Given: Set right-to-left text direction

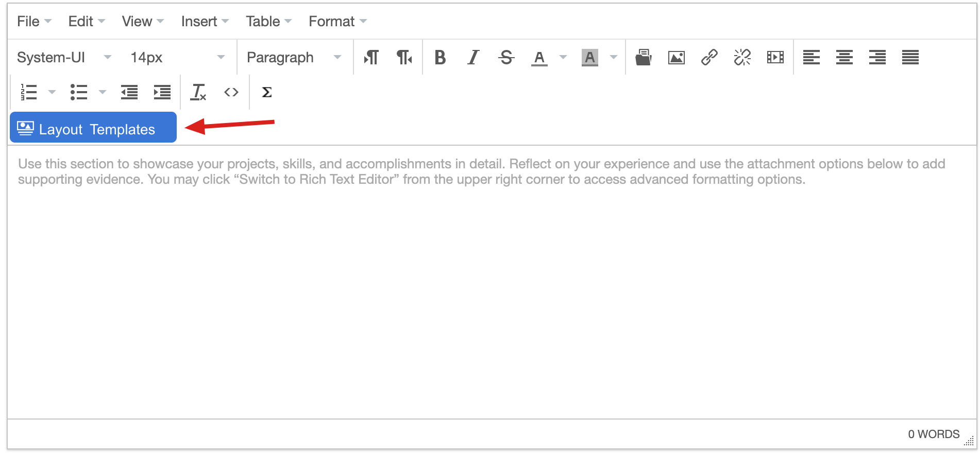Looking at the screenshot, I should pos(404,57).
